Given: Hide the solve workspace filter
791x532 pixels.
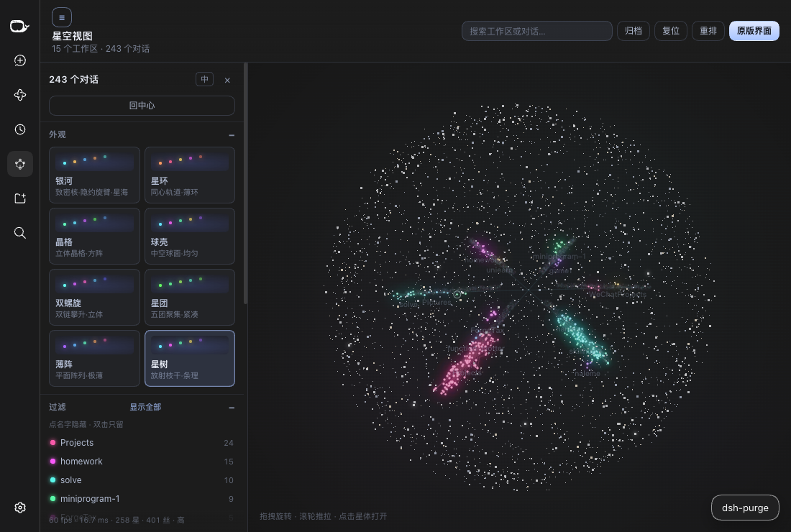Looking at the screenshot, I should pos(141,480).
